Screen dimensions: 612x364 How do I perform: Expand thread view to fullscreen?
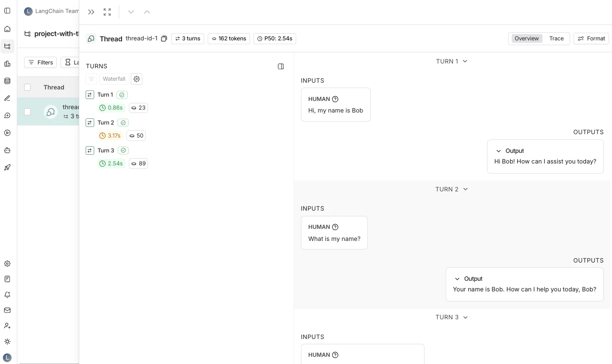107,12
